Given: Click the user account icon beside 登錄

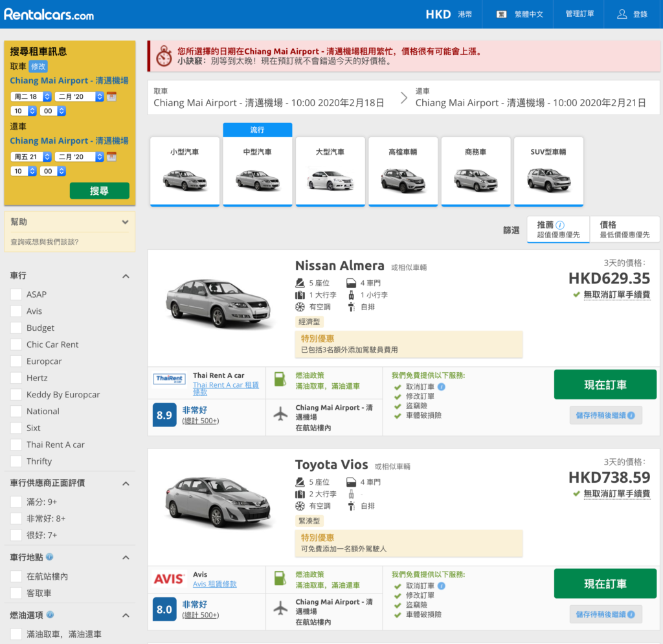Looking at the screenshot, I should tap(622, 14).
